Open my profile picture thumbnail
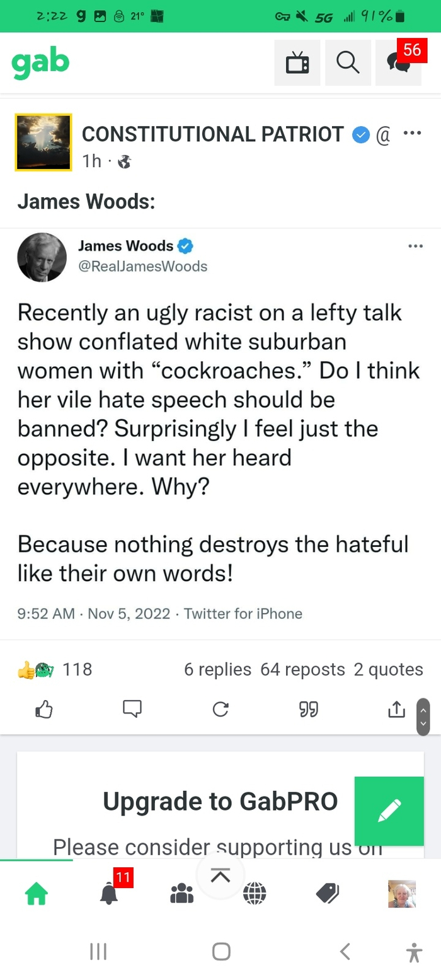The height and width of the screenshot is (980, 441). point(401,893)
